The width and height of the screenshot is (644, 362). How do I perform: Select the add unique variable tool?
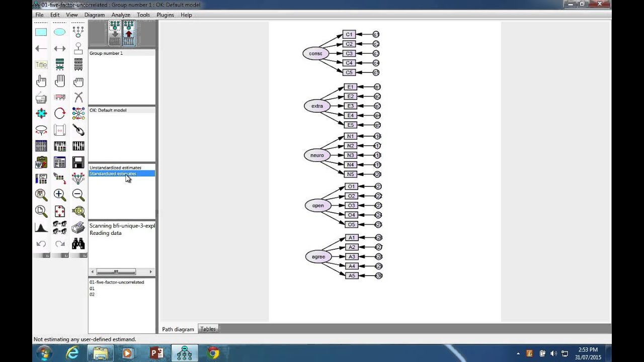pos(78,49)
